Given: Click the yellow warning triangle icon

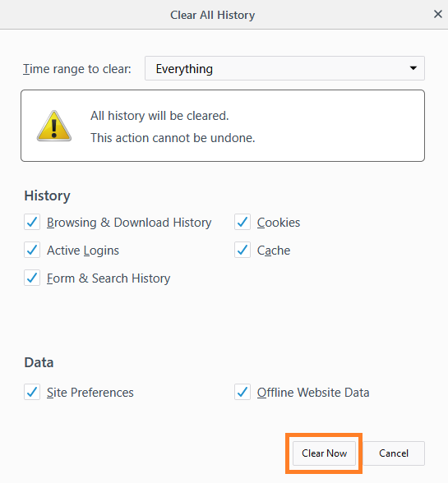Looking at the screenshot, I should tap(54, 126).
